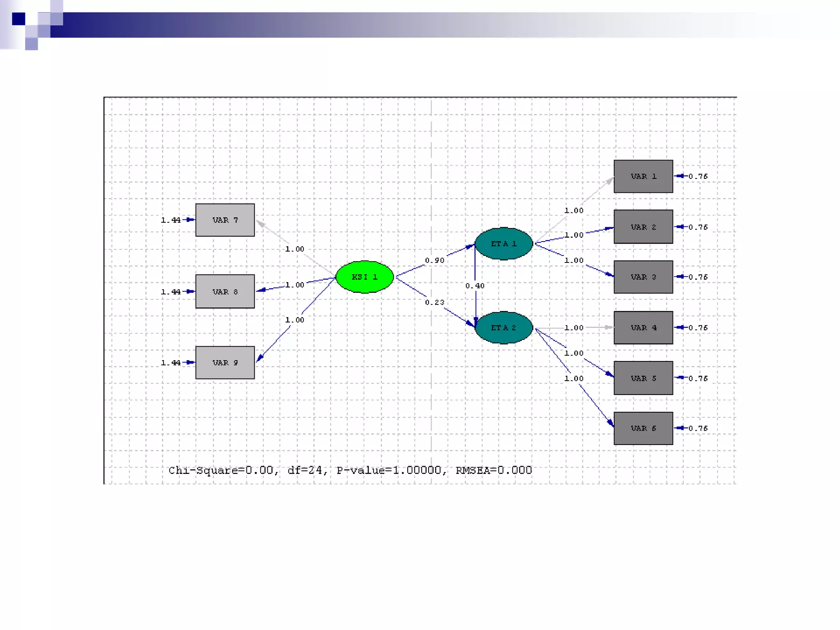Click the 0.76 error variance beside VAR 1
Screen dimensions: 840x630
[698, 176]
